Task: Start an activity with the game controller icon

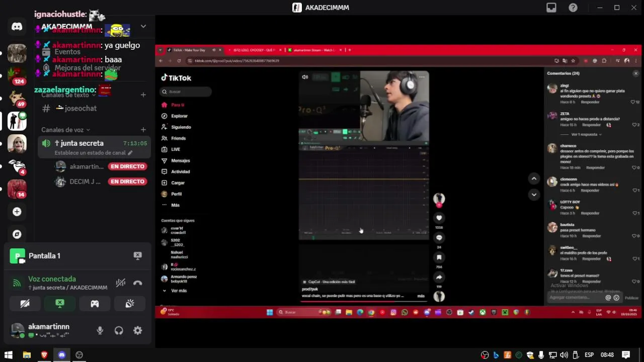Action: click(95, 304)
